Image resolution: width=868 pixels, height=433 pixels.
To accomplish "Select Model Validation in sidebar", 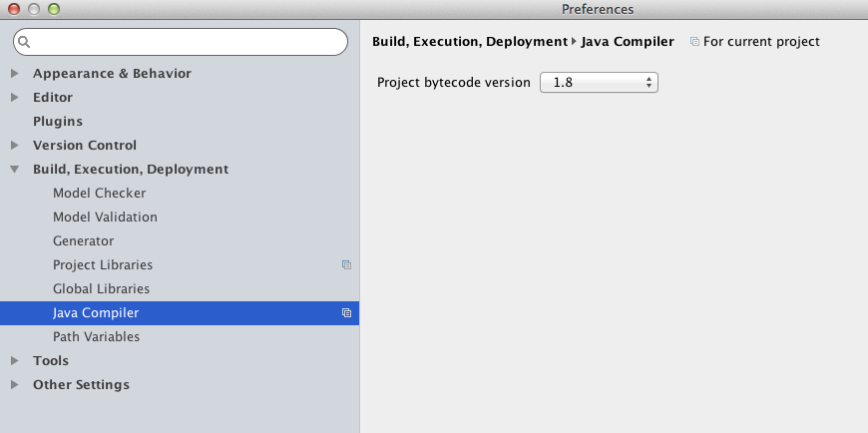I will (x=105, y=217).
